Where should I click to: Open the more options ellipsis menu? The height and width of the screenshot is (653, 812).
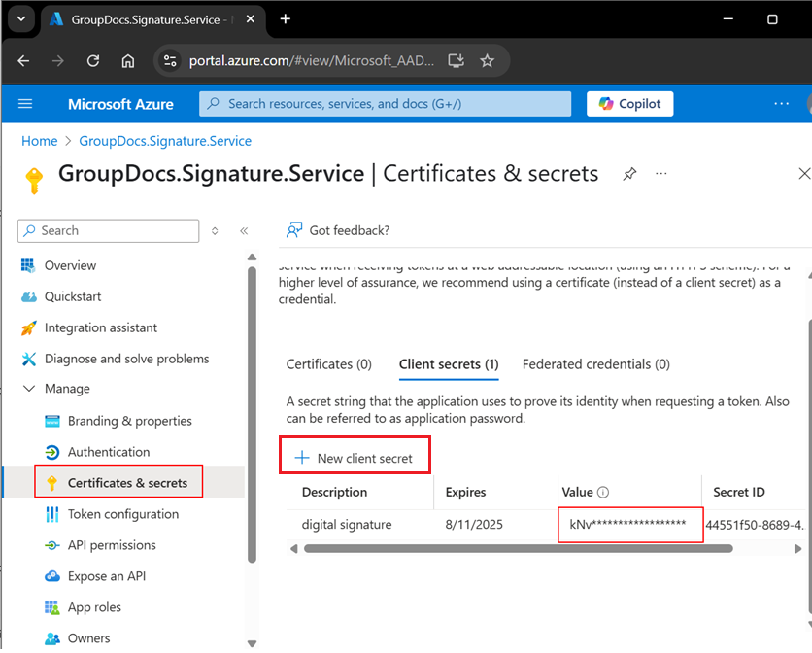[661, 173]
